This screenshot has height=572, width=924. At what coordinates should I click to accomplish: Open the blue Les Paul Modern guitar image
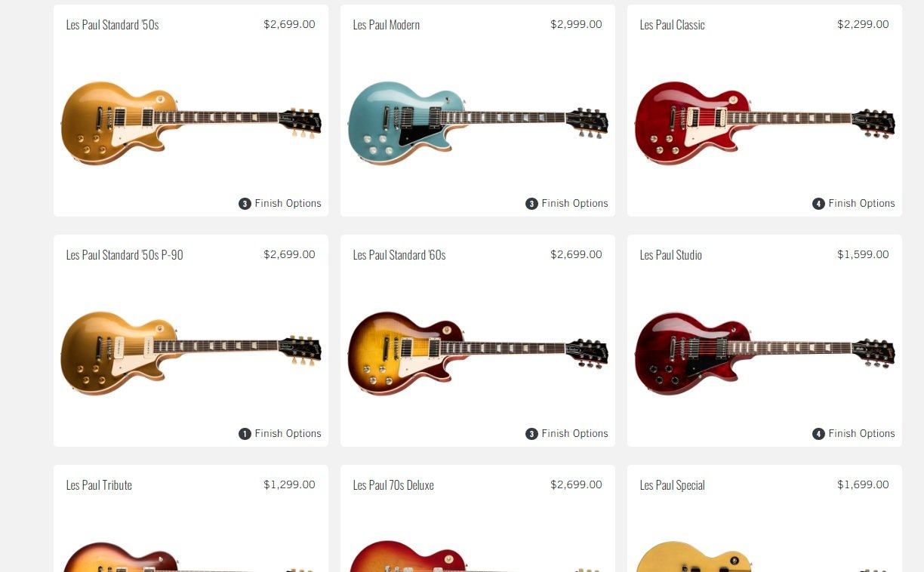click(478, 123)
